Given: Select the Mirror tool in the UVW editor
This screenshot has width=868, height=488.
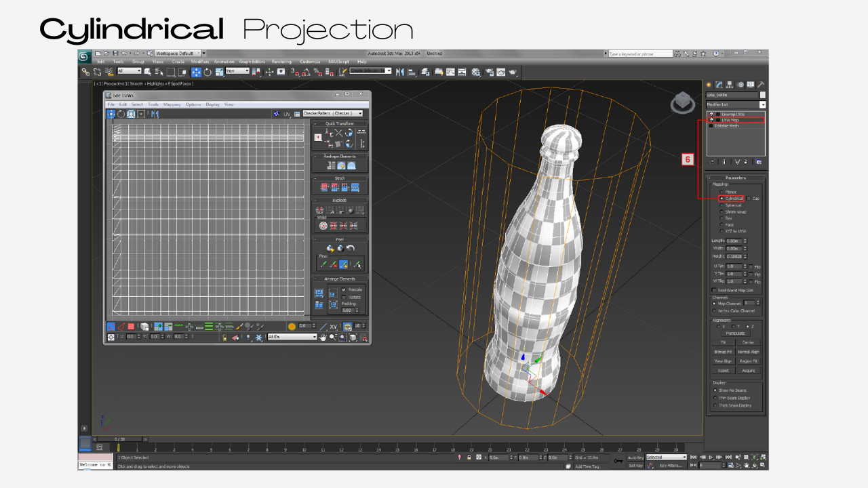Looking at the screenshot, I should 156,114.
